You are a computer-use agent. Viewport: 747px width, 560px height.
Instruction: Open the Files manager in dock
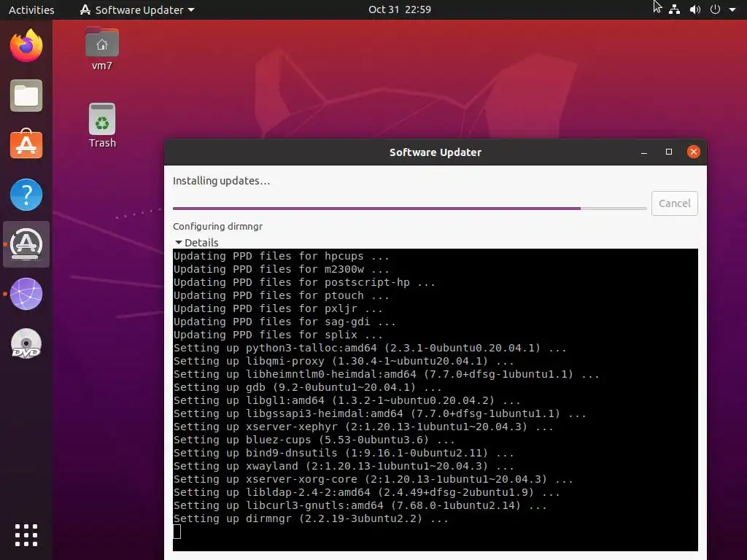26,96
